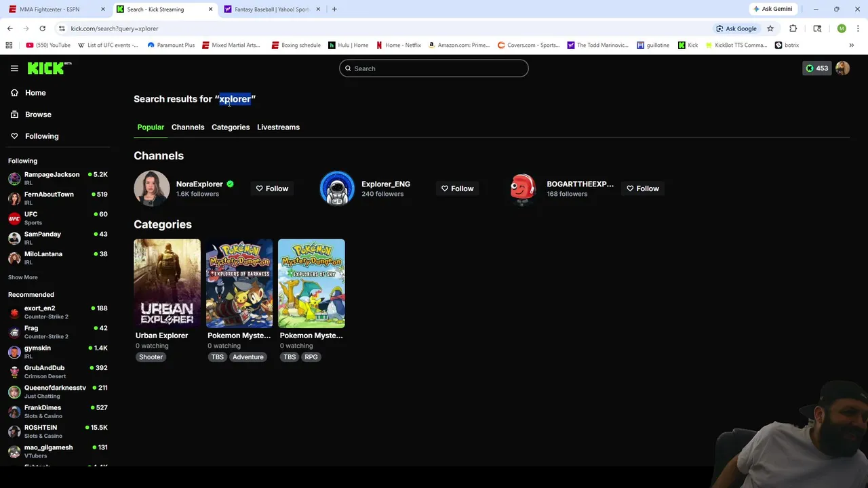Screen dimensions: 868x488
Task: Open MiloLantana followed channel
Action: 58,258
